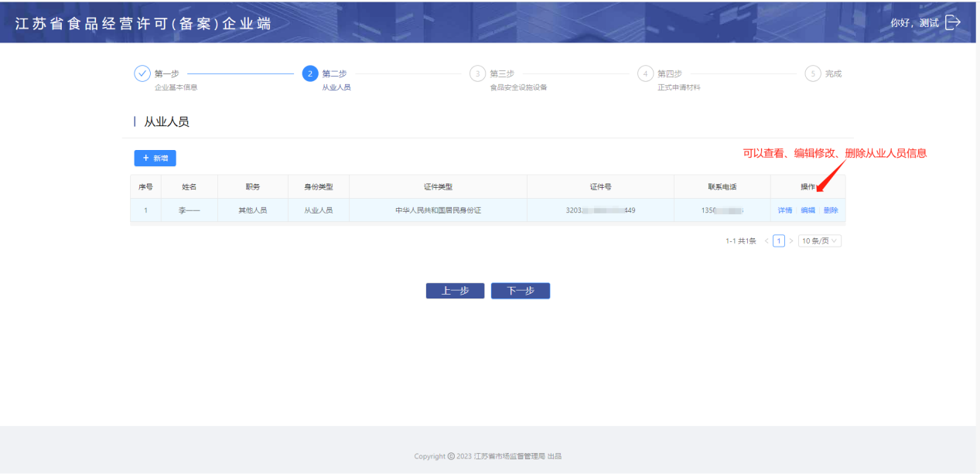Click step five completion circle icon

(813, 73)
